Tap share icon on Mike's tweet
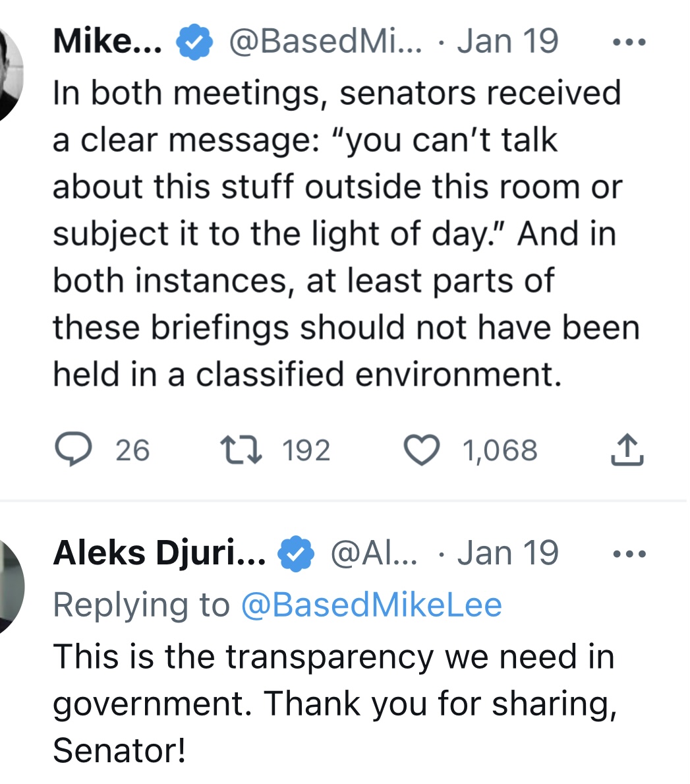This screenshot has height=784, width=690. click(x=627, y=450)
